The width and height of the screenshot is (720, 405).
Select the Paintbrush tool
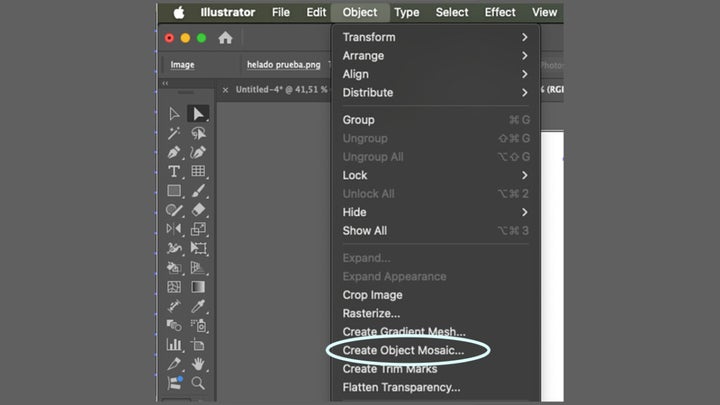[199, 190]
